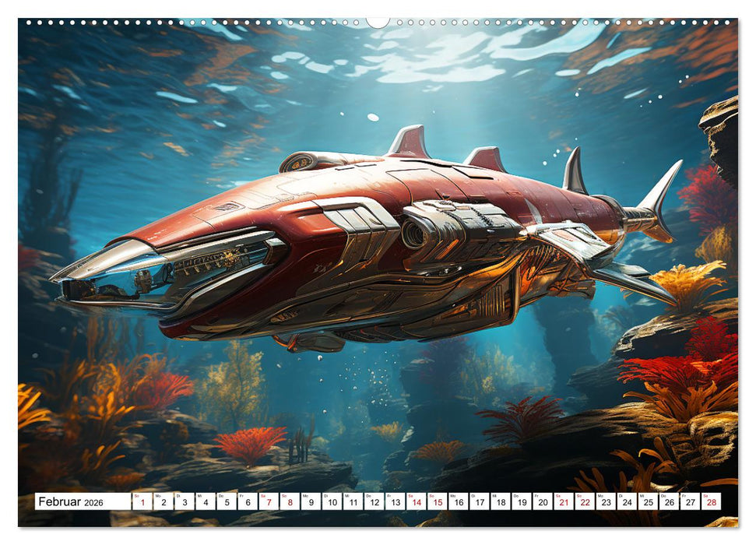756x545 pixels.
Task: Click the Februar month name
Action: tap(61, 503)
